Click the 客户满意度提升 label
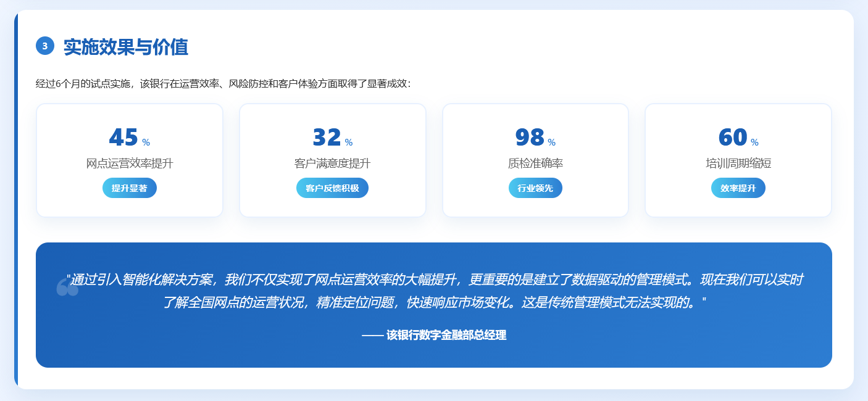 332,163
